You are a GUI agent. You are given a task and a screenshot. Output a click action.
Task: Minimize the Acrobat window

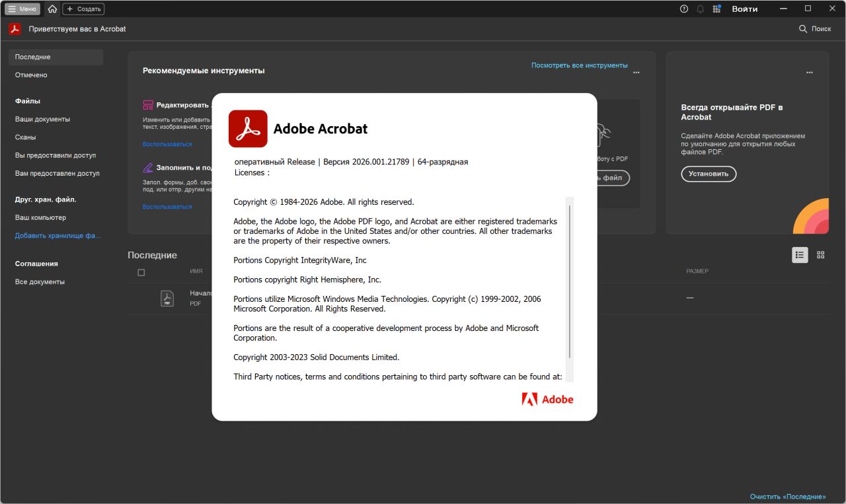pyautogui.click(x=784, y=9)
